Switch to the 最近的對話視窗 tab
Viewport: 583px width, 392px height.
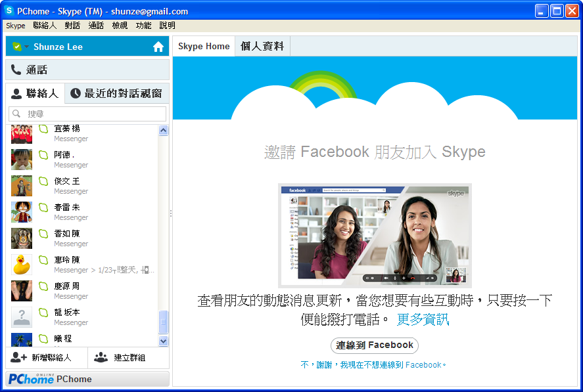point(116,93)
